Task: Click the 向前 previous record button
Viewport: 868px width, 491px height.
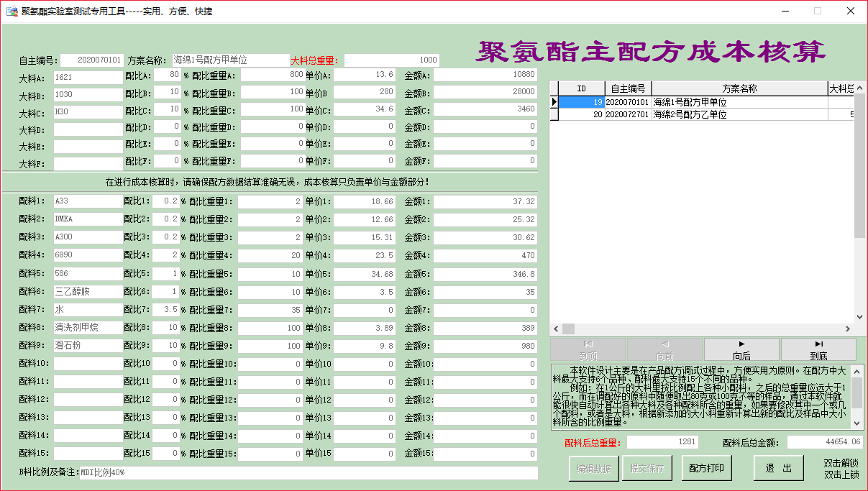Action: 664,349
